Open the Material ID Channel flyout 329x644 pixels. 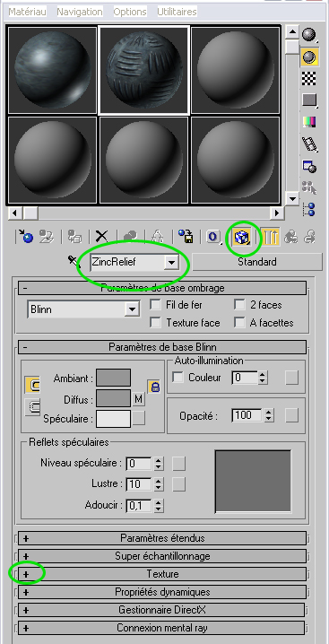(x=213, y=237)
